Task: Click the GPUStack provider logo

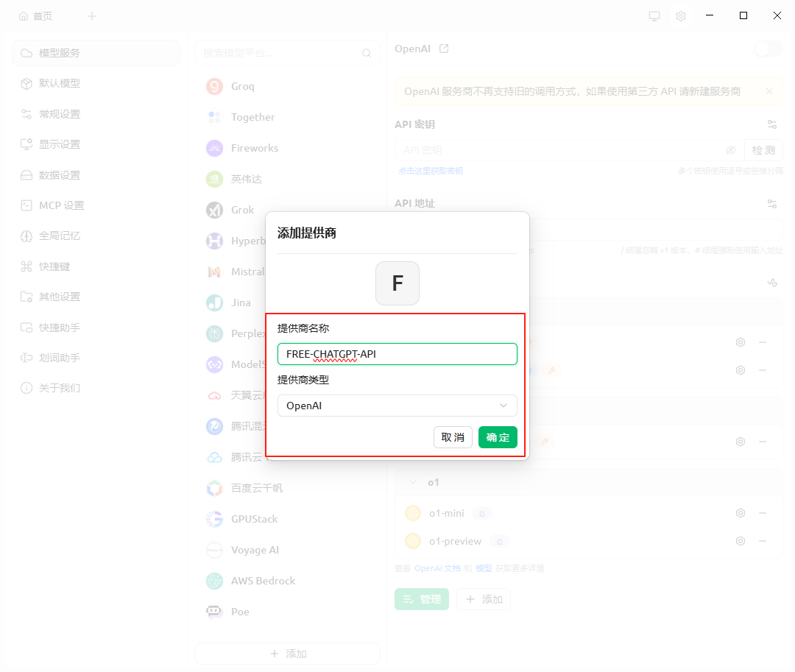Action: (x=214, y=519)
